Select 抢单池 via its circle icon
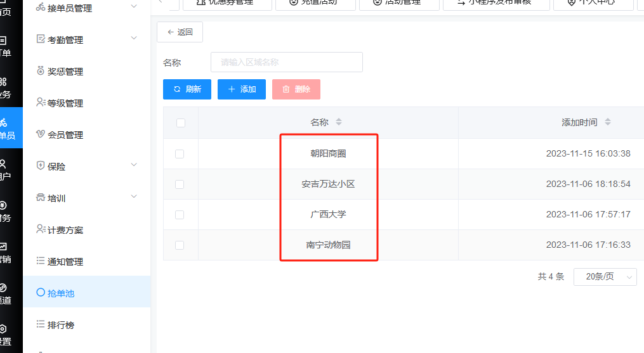 click(x=40, y=292)
